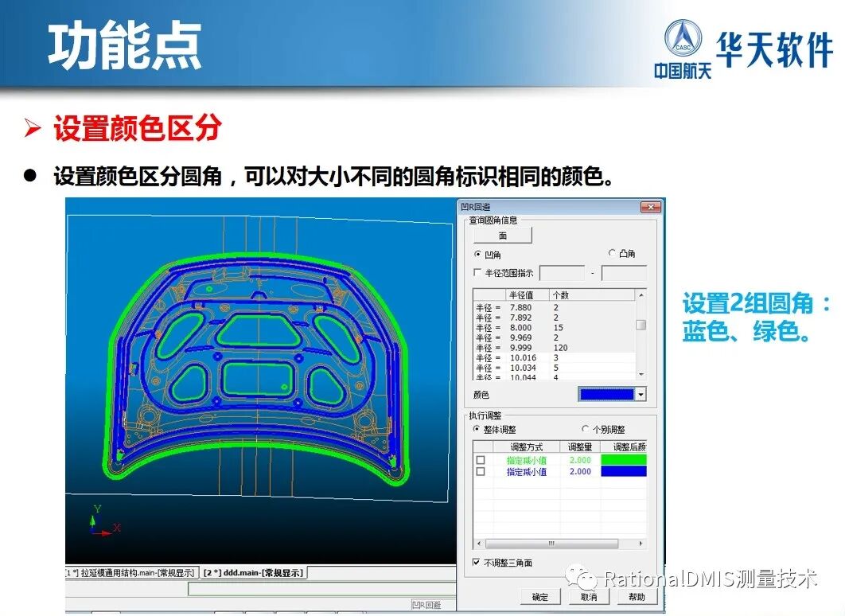Switch to the ddd.main-[常规显示] tab
This screenshot has height=616, width=845.
click(x=255, y=574)
